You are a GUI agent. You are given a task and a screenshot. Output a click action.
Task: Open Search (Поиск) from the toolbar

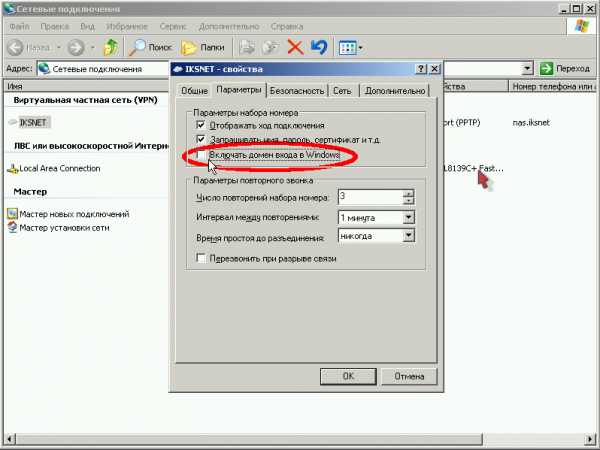150,47
